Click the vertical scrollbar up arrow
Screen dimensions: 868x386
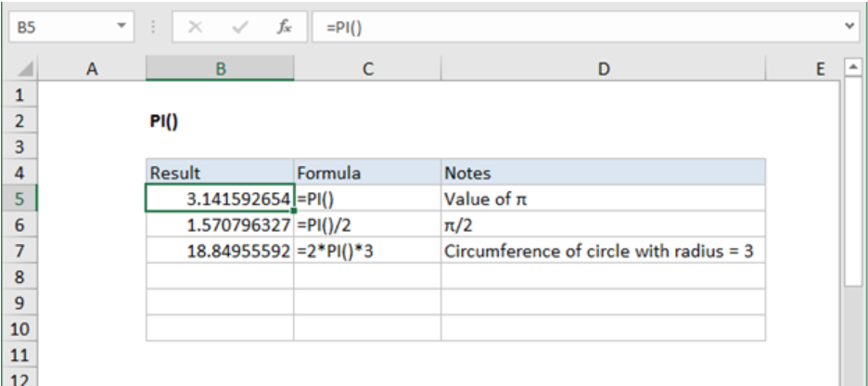click(852, 69)
